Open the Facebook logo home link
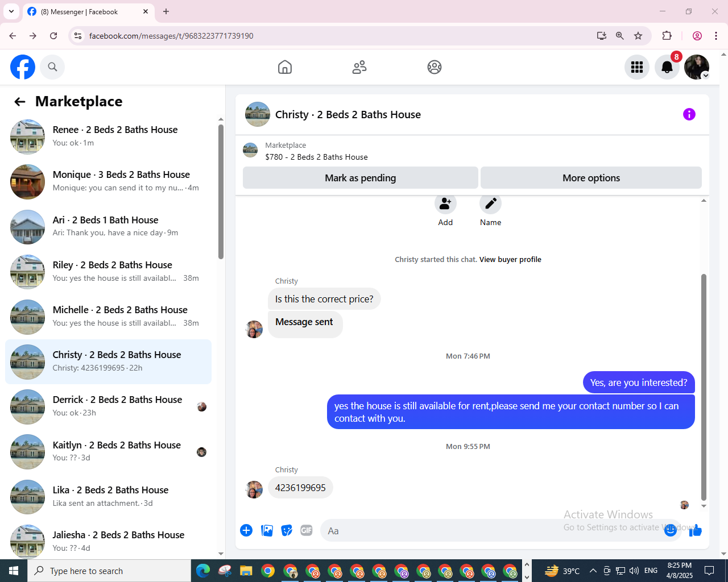 point(23,67)
